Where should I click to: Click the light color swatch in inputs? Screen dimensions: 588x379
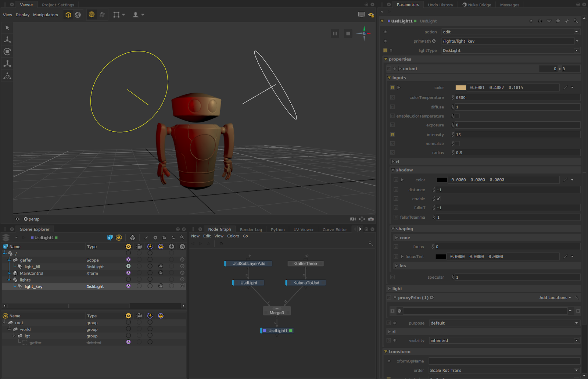click(x=460, y=87)
